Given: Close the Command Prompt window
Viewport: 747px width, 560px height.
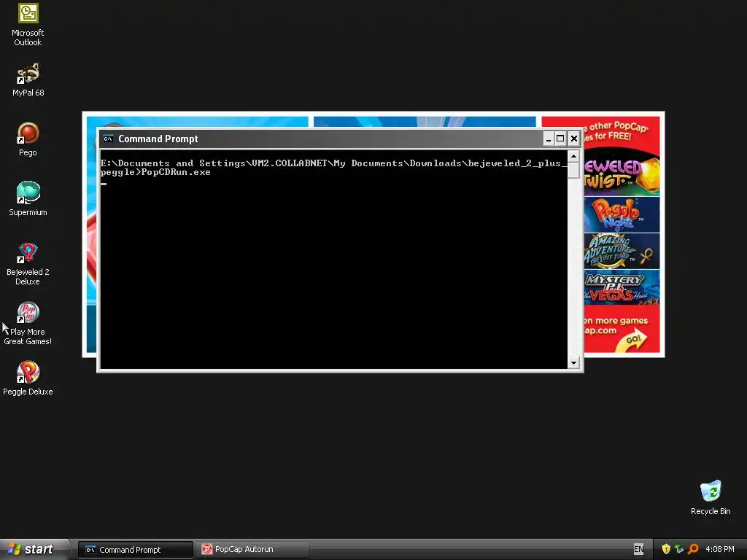Looking at the screenshot, I should (573, 139).
